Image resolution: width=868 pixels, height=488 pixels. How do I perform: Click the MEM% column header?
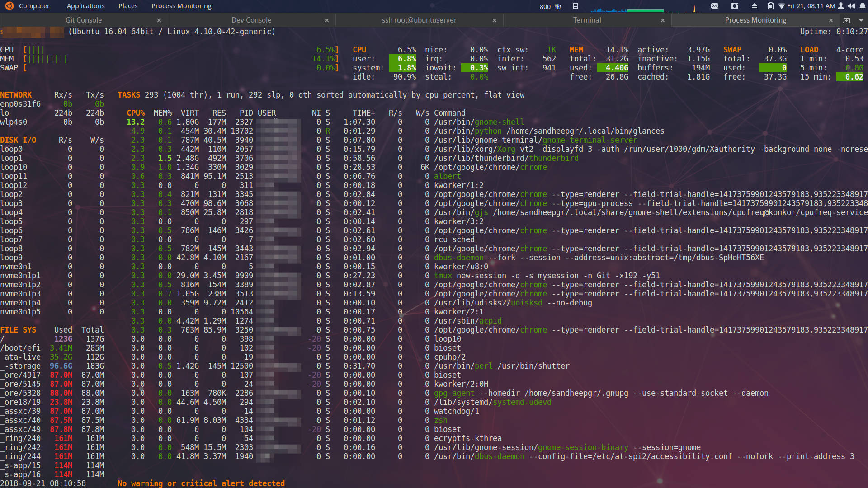pyautogui.click(x=163, y=113)
